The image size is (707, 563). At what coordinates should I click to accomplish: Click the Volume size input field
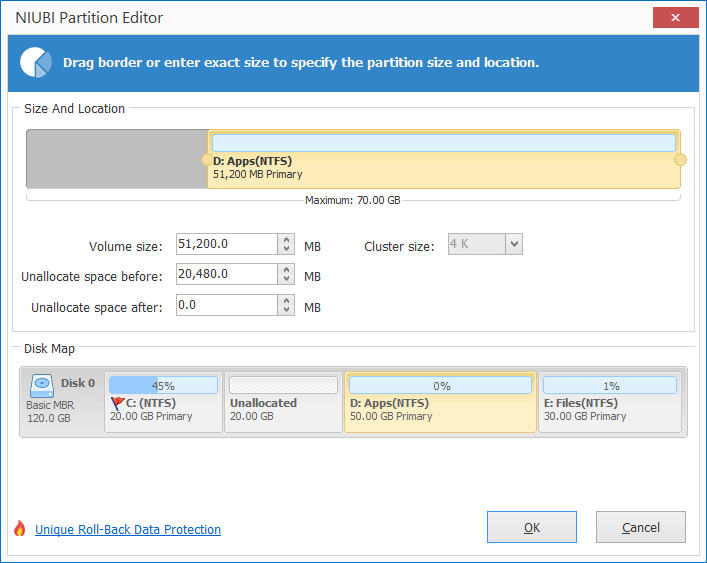pos(227,244)
